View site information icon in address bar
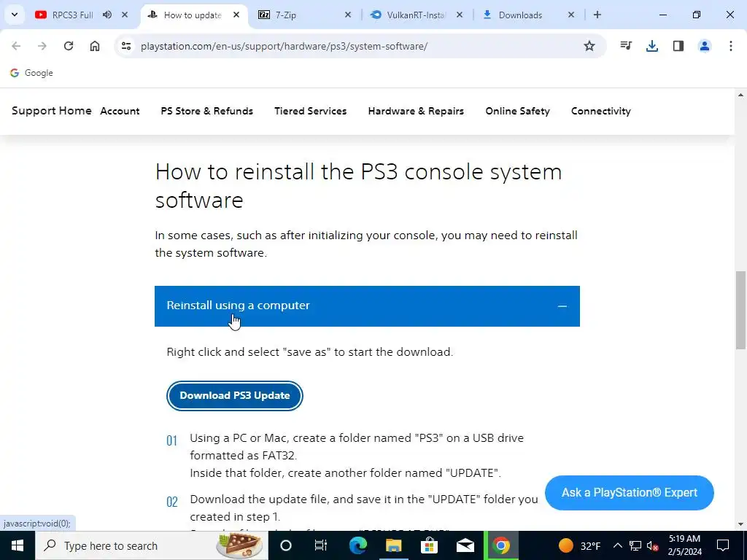 tap(126, 46)
